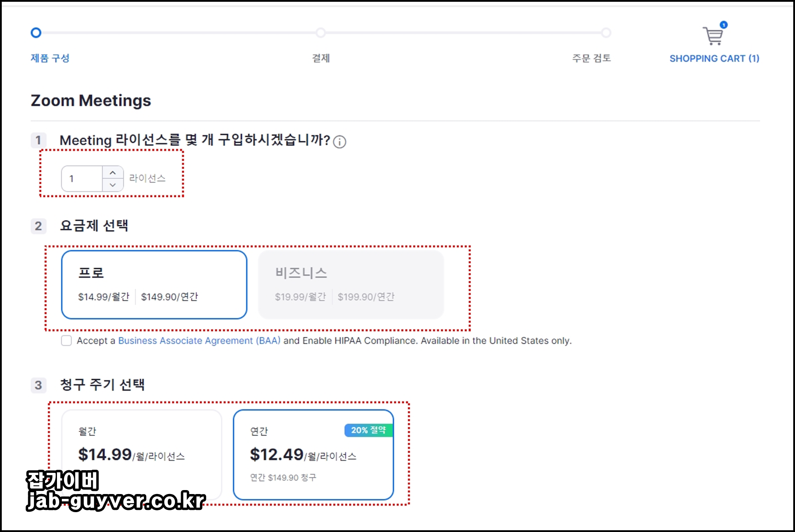795x532 pixels.
Task: Click the license quantity input field
Action: coord(82,179)
